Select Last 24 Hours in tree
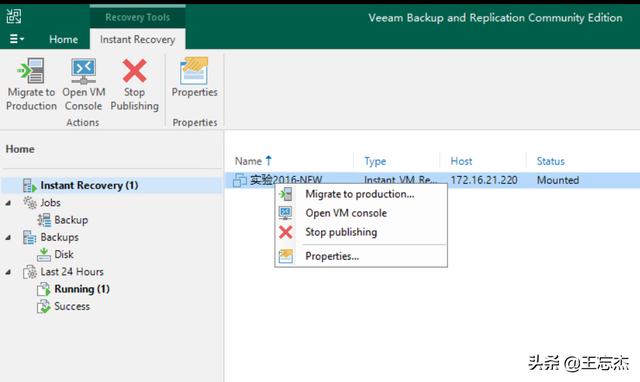 click(x=72, y=272)
